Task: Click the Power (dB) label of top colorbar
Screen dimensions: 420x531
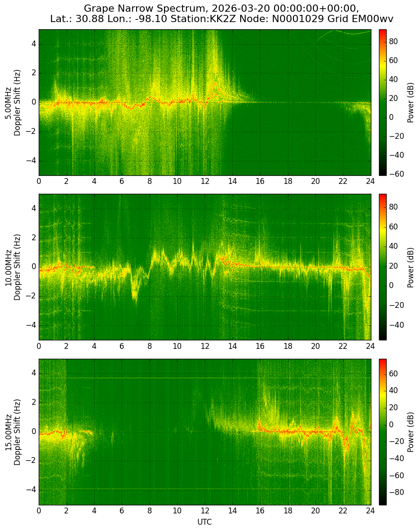Action: coord(411,103)
